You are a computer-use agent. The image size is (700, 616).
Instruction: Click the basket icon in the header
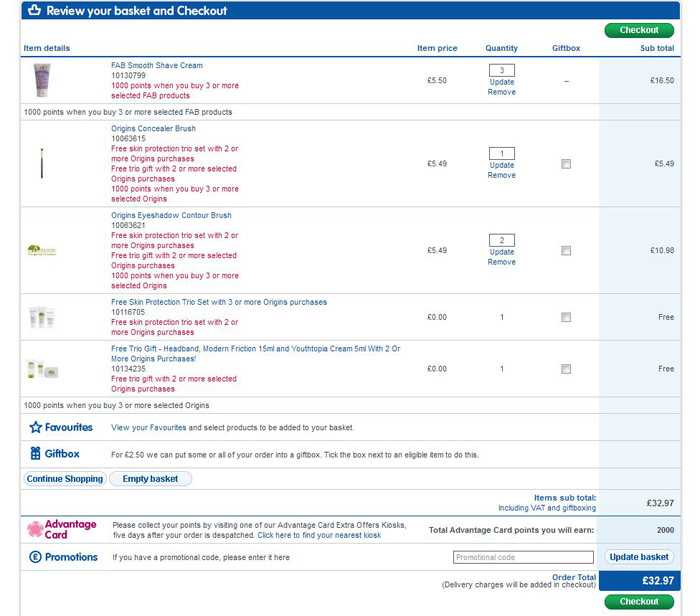pos(34,10)
